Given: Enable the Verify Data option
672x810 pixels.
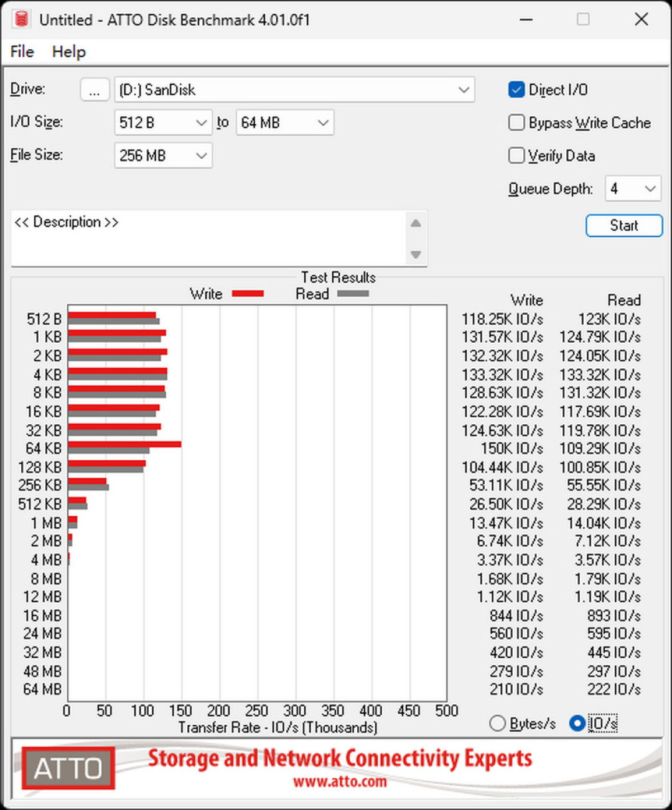Looking at the screenshot, I should coord(516,156).
